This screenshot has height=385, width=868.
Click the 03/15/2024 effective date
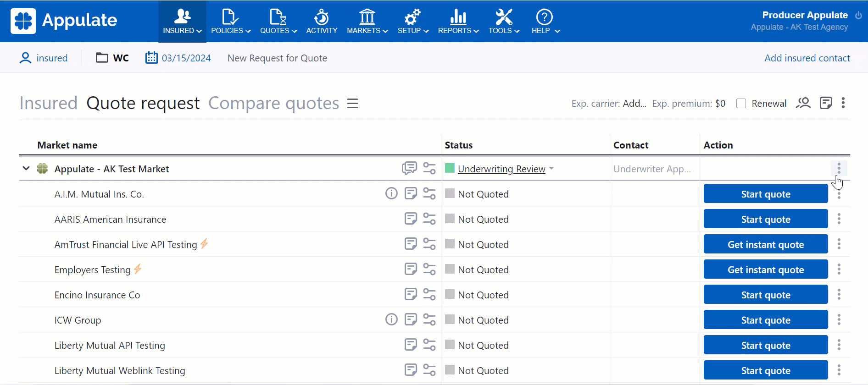[186, 58]
